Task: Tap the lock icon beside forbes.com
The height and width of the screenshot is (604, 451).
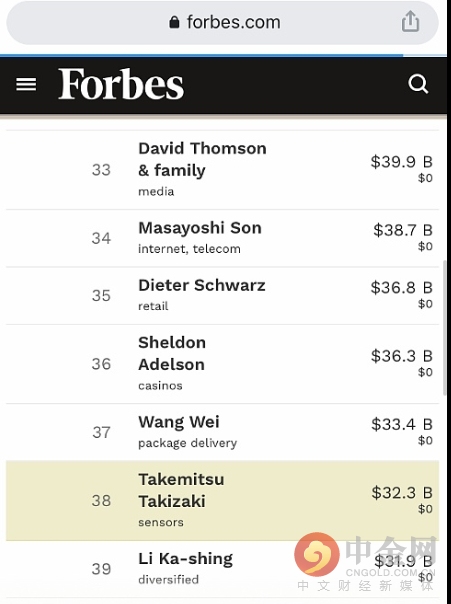Action: pyautogui.click(x=174, y=22)
